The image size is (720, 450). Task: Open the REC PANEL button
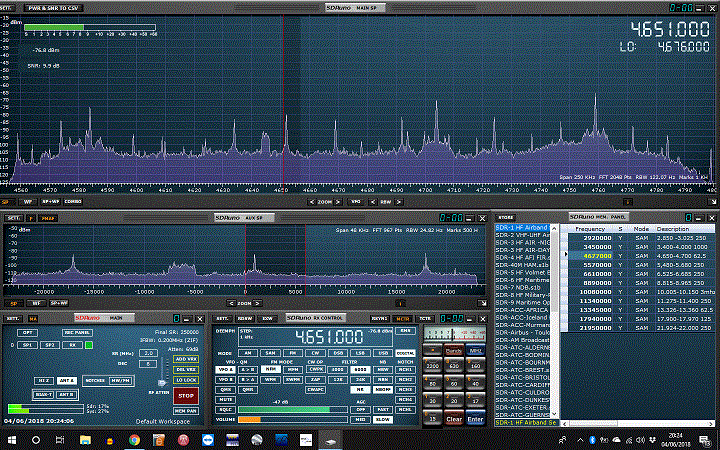(x=77, y=332)
